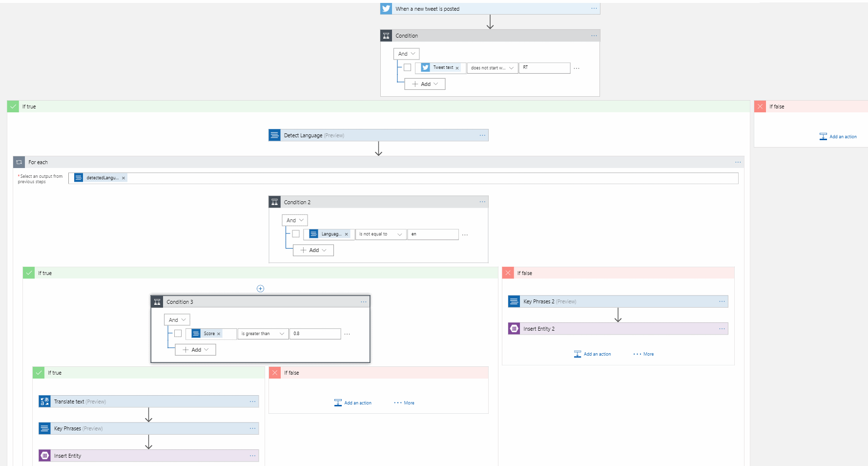This screenshot has width=868, height=466.
Task: Open the Insert Entity 2 ellipsis menu
Action: (722, 329)
